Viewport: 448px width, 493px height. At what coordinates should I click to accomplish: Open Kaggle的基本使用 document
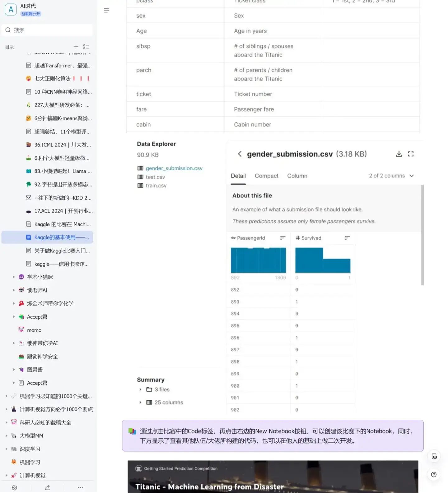pyautogui.click(x=47, y=237)
